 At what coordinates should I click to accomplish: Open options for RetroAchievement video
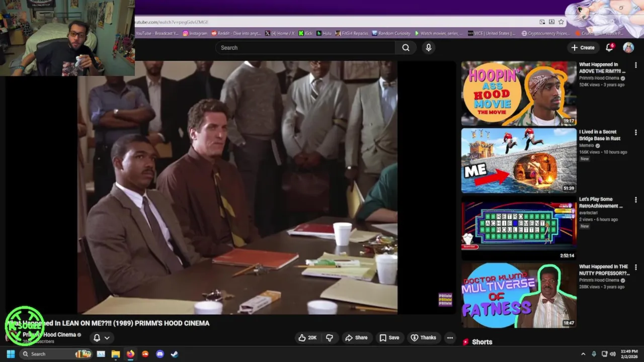(636, 200)
